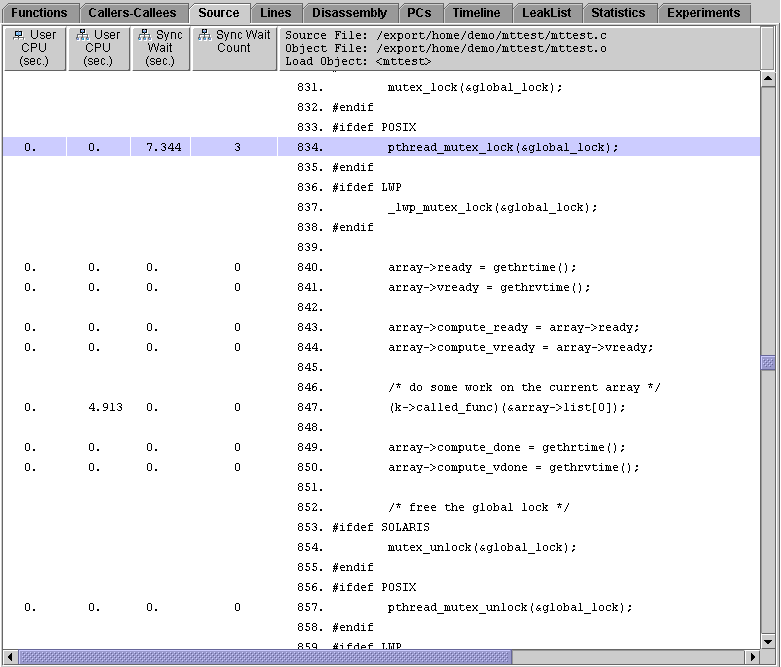Screen dimensions: 781x667
Task: Click the vertical scrollbar thumb
Action: click(768, 363)
